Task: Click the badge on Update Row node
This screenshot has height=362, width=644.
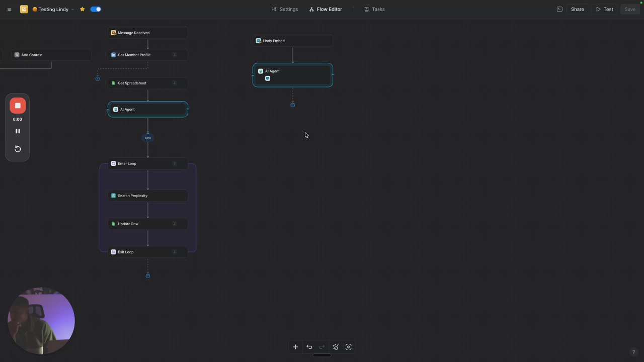Action: coord(175,224)
